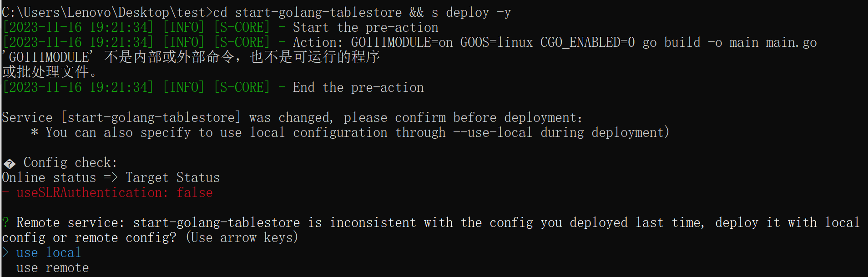Viewport: 868px width, 277px height.
Task: Click the 's deploy -y' command text
Action: [x=471, y=13]
